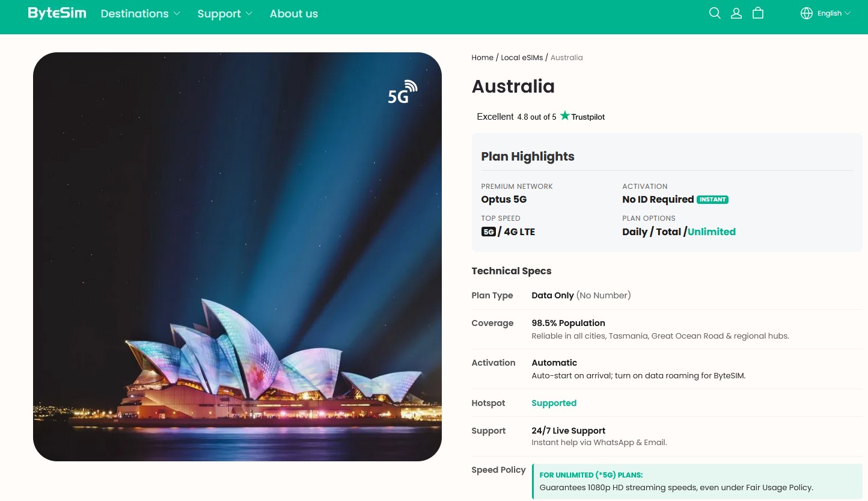Click the 5G badge under Top Speed
Image resolution: width=868 pixels, height=501 pixels.
point(488,232)
